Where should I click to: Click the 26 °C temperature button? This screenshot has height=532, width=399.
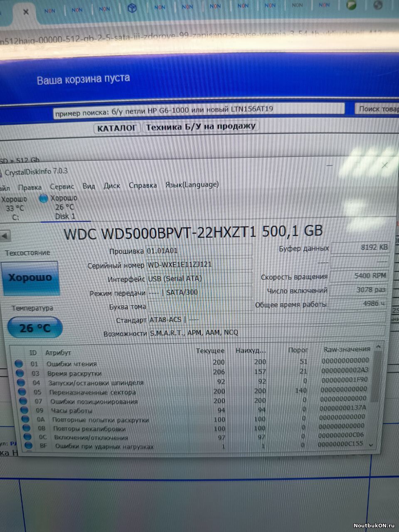35,328
